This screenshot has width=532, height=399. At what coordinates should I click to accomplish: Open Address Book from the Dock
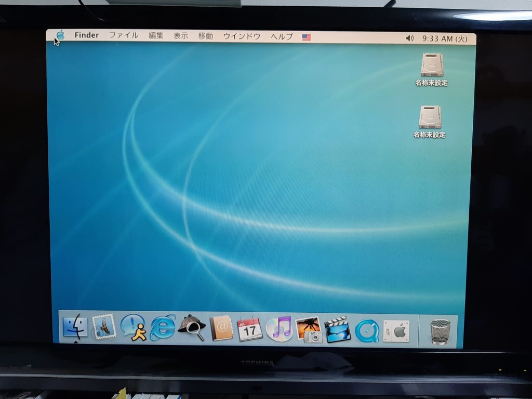pos(221,328)
